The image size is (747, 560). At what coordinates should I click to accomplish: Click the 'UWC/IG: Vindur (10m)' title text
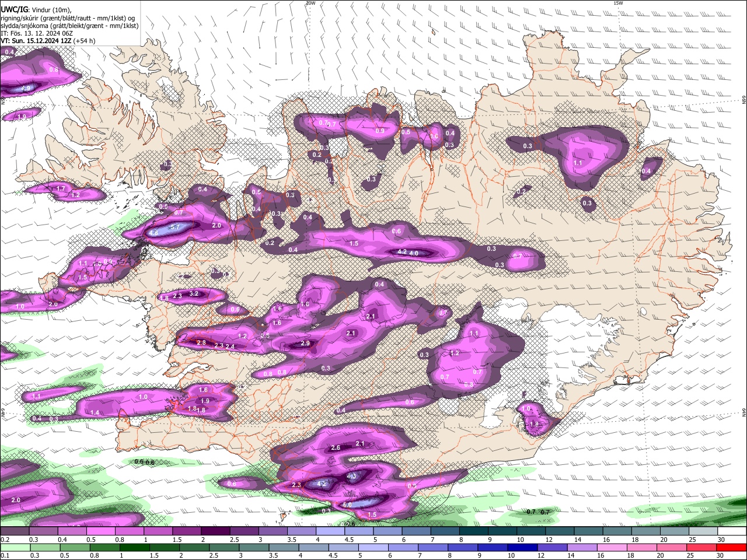tap(36, 9)
